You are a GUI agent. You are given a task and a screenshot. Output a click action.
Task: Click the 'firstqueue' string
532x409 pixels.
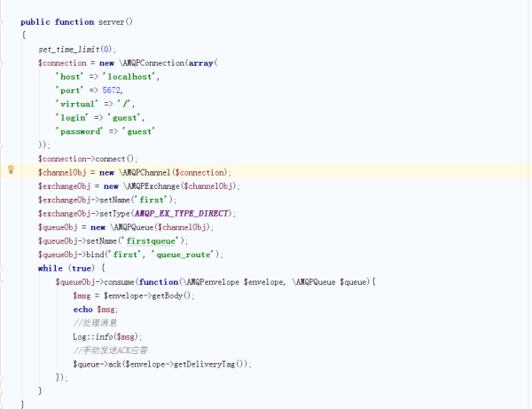pyautogui.click(x=152, y=241)
